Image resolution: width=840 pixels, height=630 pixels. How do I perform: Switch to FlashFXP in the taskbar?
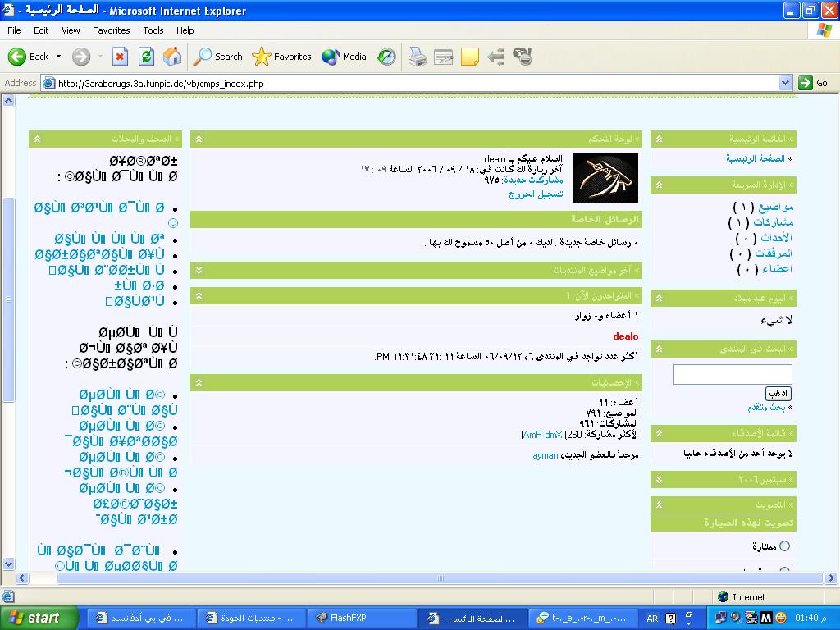pos(360,618)
